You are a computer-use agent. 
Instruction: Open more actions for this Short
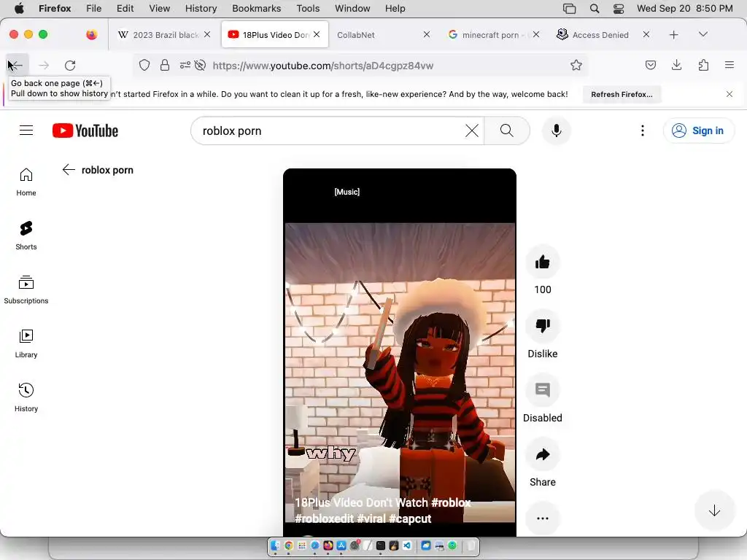tap(542, 518)
